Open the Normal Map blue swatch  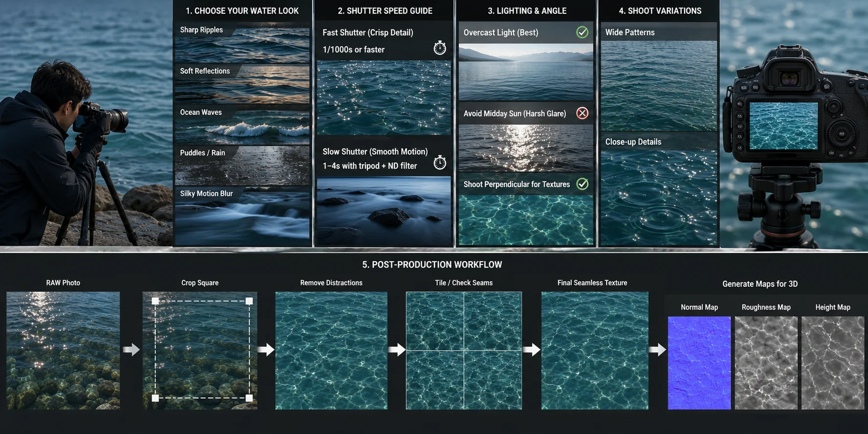click(x=699, y=363)
